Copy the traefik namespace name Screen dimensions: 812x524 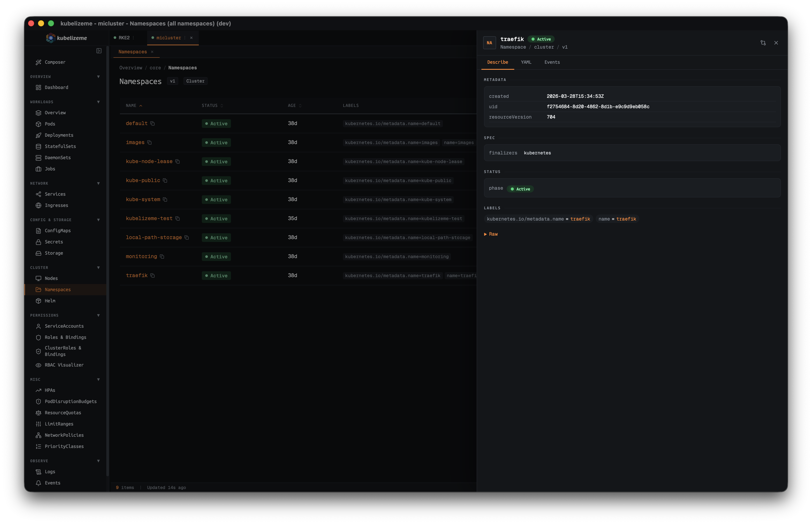coord(153,276)
